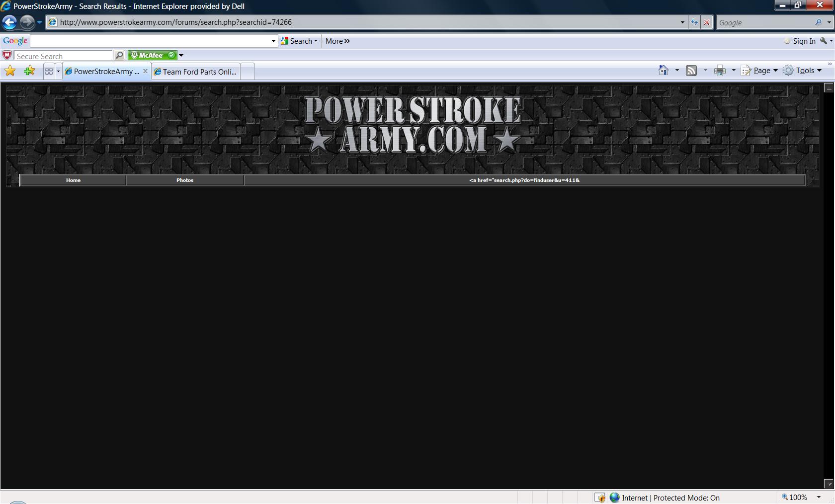This screenshot has width=835, height=504.
Task: Expand the Home button dropdown arrow
Action: click(676, 71)
